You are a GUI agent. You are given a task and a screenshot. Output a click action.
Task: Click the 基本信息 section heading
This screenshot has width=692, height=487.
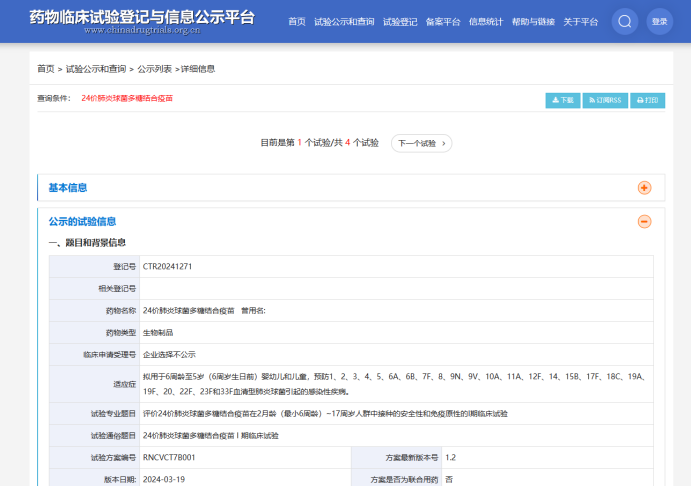[x=68, y=188]
